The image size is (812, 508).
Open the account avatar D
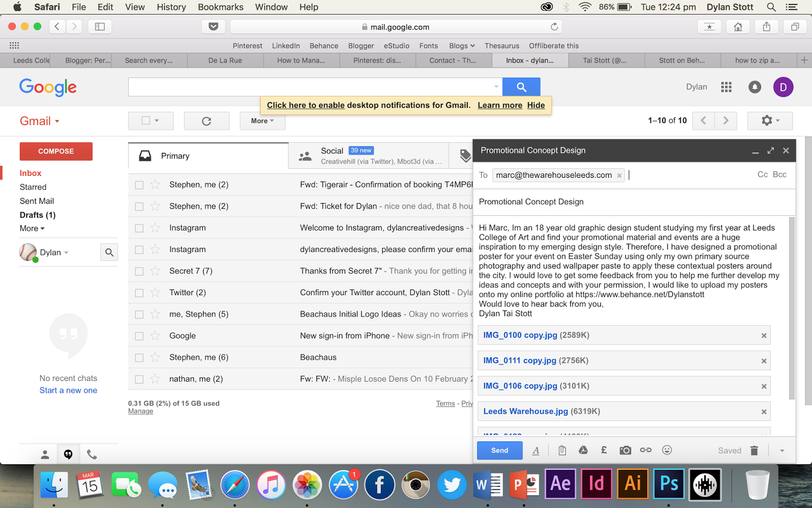783,87
